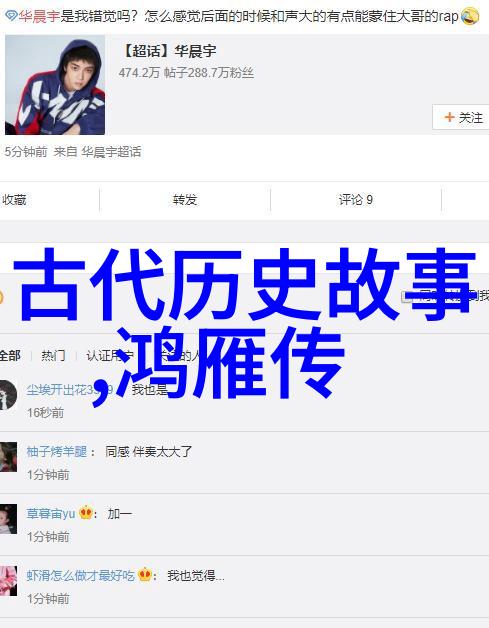Click the diamond super-topic icon before 华晨宇
The image size is (489, 628).
pos(11,16)
